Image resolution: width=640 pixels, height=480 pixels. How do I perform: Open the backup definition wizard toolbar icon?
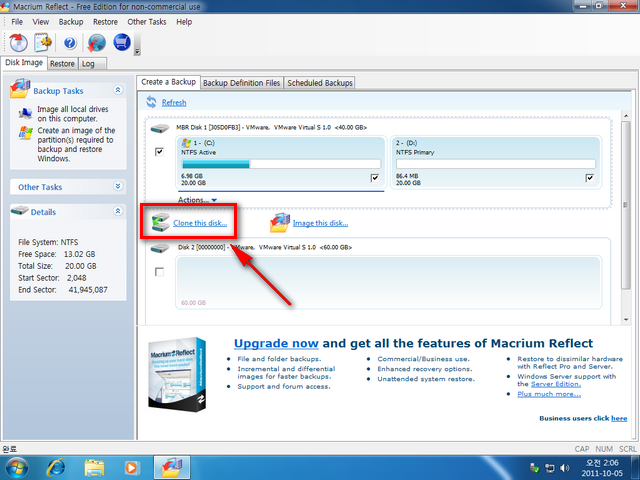(x=43, y=42)
